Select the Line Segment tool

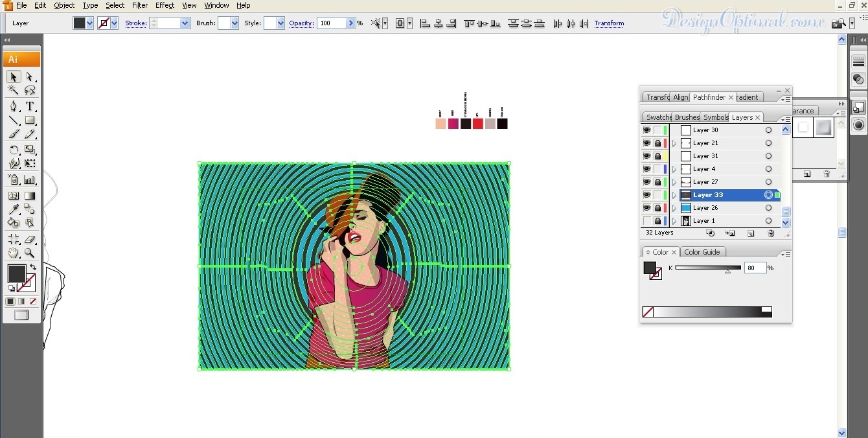(x=14, y=121)
